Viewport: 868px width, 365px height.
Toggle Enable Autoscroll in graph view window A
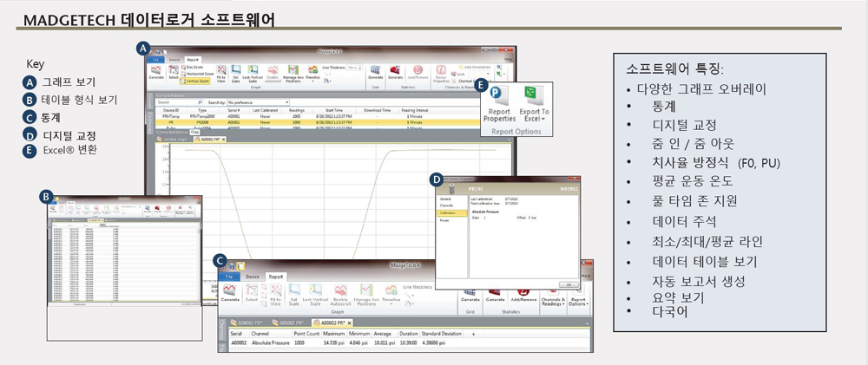[x=273, y=74]
